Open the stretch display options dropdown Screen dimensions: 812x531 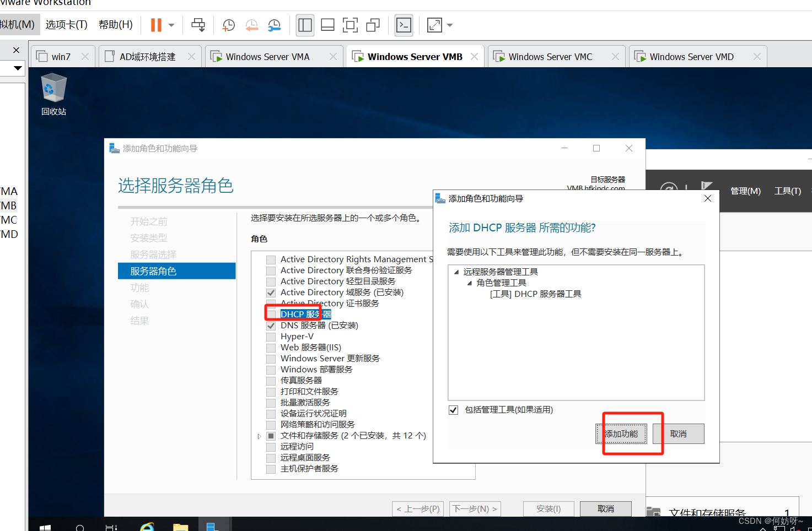click(450, 25)
